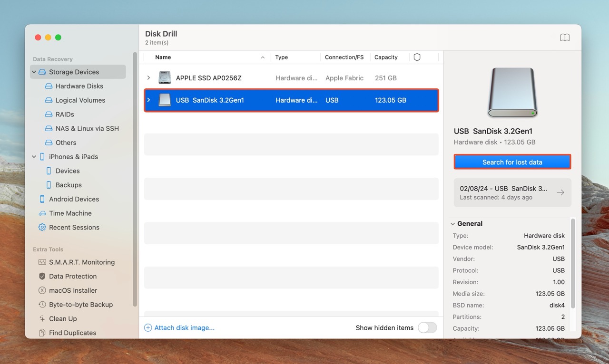
Task: Click the 123.05 GB cell in the USB row
Action: 391,100
